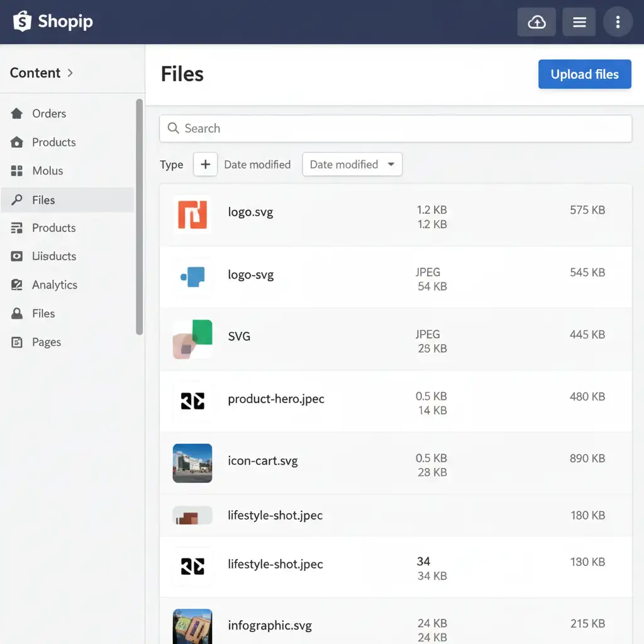Go to Liisducts in the sidebar
This screenshot has height=644, width=644.
click(53, 257)
